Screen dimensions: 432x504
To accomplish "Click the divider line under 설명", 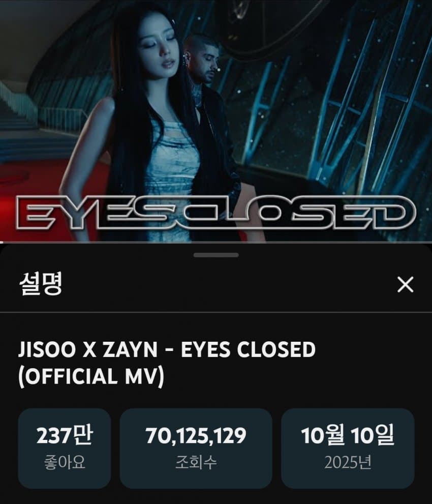I will (x=216, y=312).
